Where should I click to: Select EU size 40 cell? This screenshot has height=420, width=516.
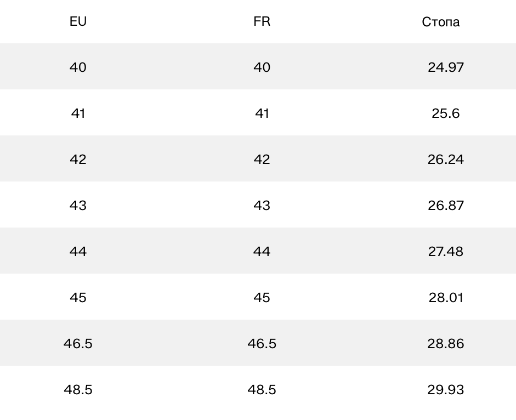(78, 67)
